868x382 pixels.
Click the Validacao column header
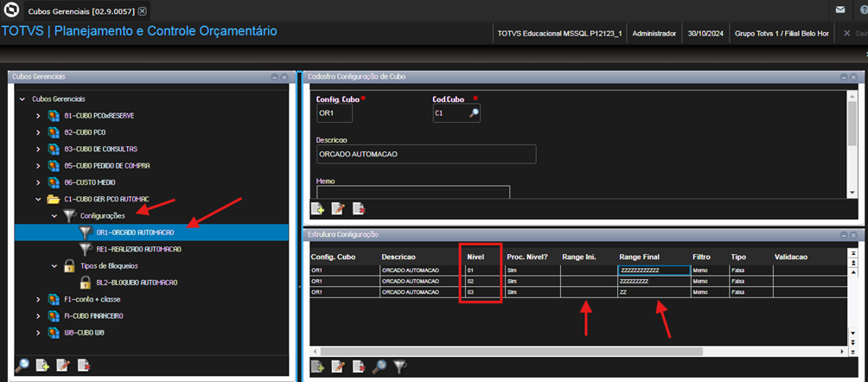tap(792, 257)
